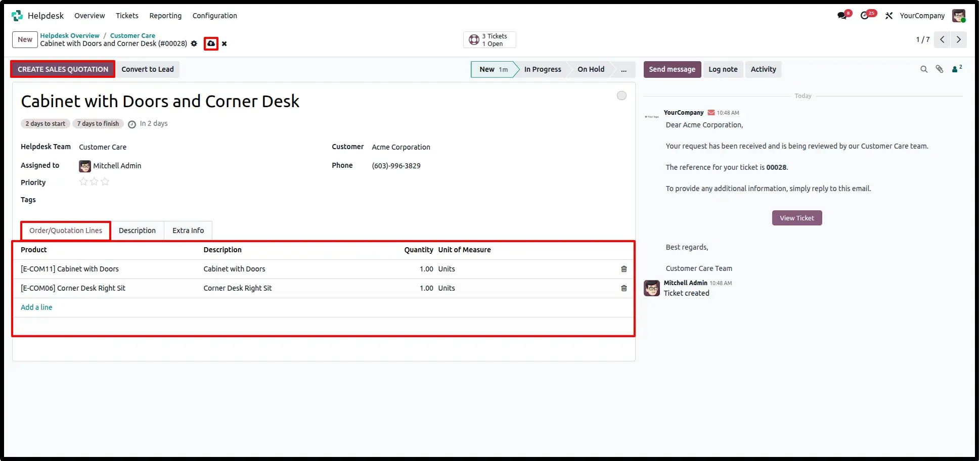
Task: Edit the Phone number field
Action: [x=396, y=166]
